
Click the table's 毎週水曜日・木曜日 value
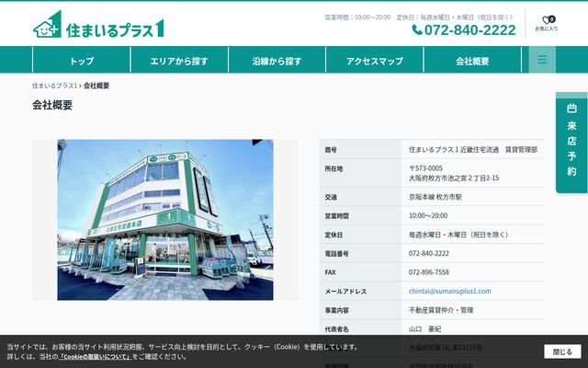pyautogui.click(x=458, y=235)
